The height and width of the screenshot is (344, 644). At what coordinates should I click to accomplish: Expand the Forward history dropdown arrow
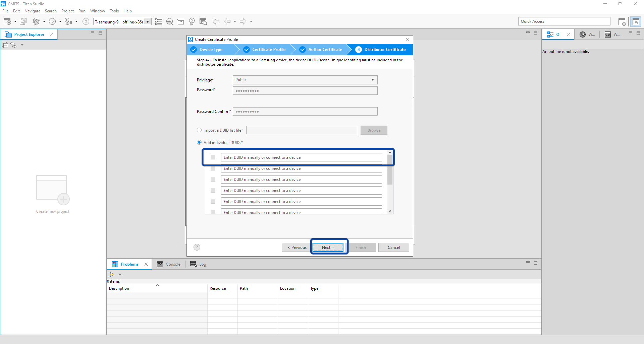click(x=251, y=21)
